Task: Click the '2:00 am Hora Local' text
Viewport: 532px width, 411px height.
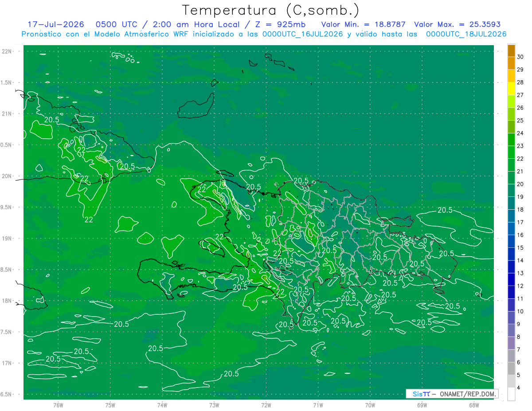Action: click(197, 24)
